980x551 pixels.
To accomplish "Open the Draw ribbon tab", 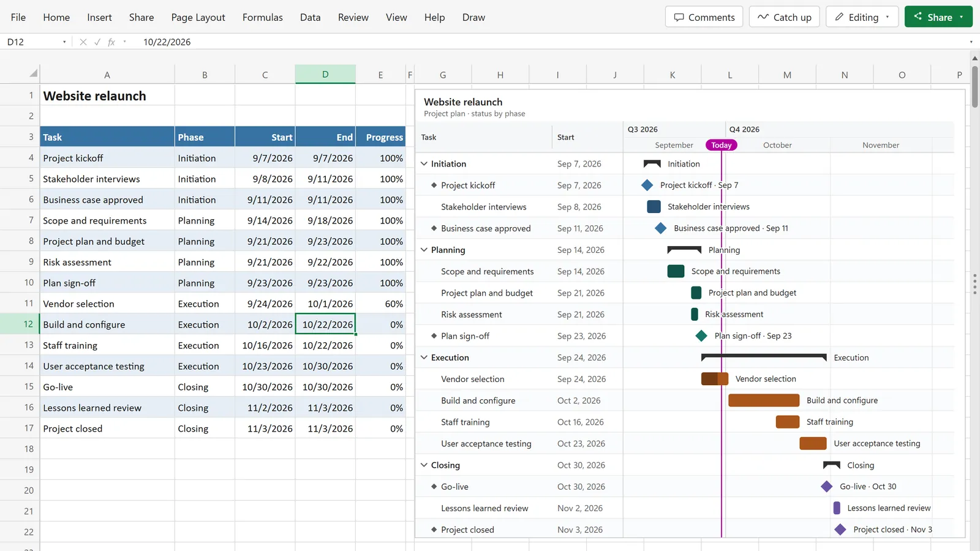I will tap(473, 17).
